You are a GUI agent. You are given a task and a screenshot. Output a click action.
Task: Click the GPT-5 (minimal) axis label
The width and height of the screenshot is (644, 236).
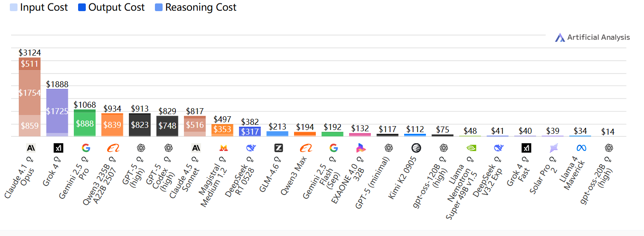[x=373, y=182]
